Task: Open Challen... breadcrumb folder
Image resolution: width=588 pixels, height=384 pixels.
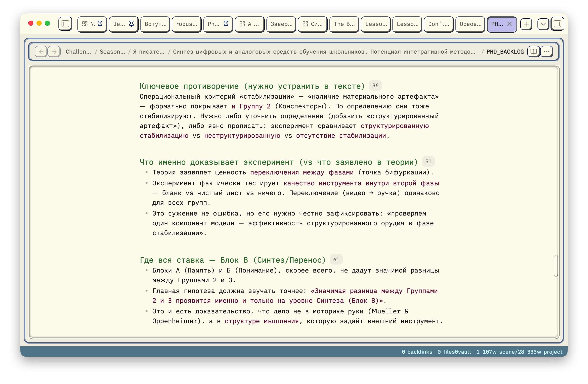Action: pyautogui.click(x=78, y=52)
